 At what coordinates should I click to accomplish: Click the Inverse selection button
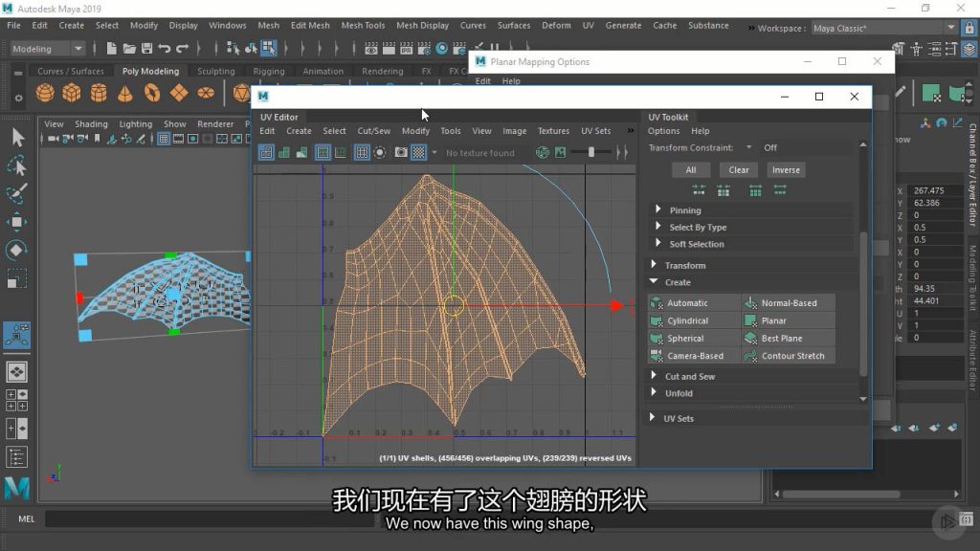(786, 170)
